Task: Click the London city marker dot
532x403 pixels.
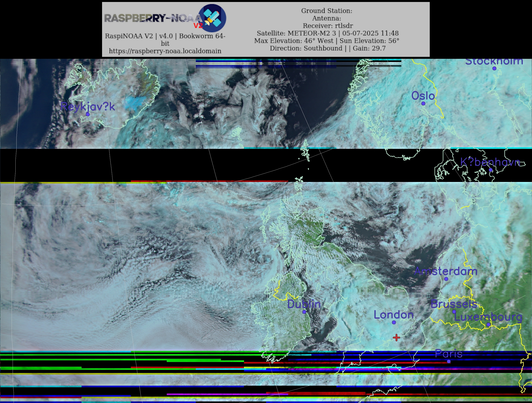Action: [x=394, y=322]
